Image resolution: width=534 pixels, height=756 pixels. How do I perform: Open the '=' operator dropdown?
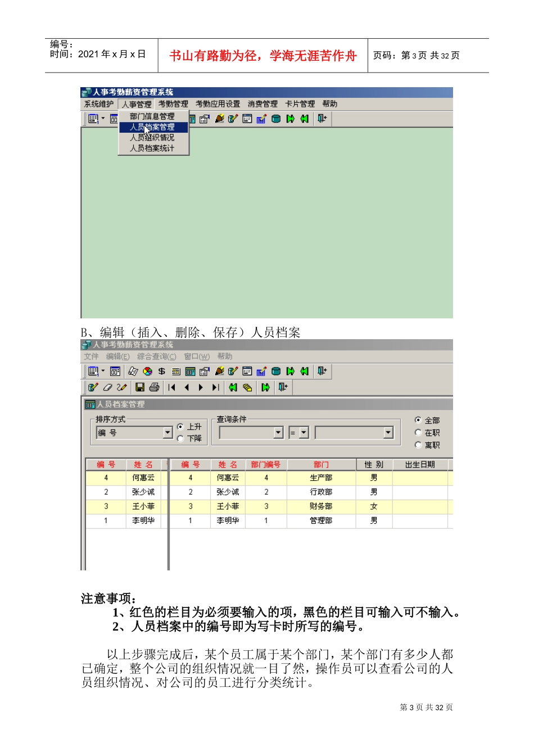point(304,433)
